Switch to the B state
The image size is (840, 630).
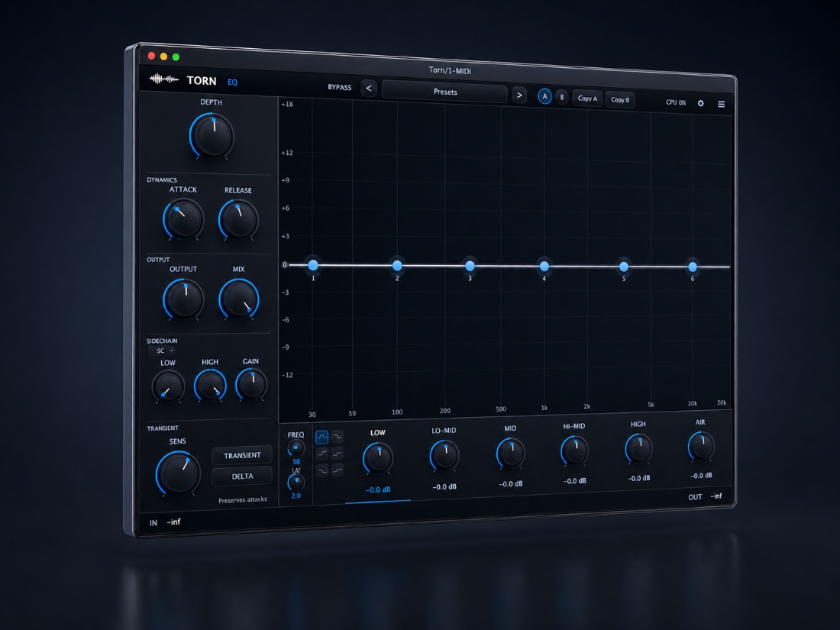pyautogui.click(x=562, y=98)
